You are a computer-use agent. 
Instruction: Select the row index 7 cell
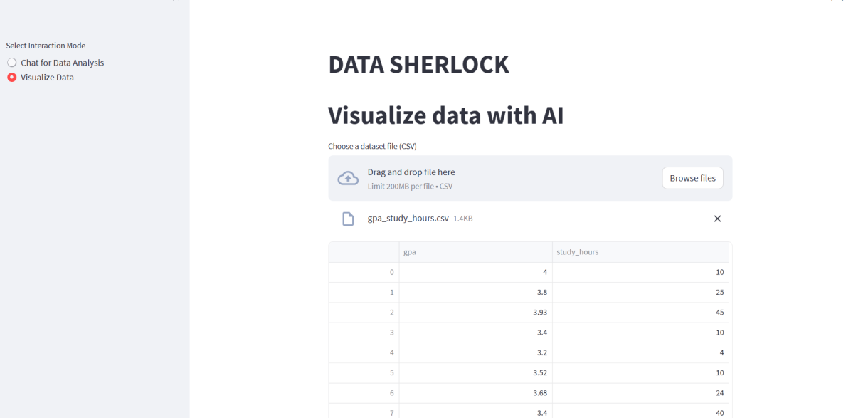coord(364,412)
